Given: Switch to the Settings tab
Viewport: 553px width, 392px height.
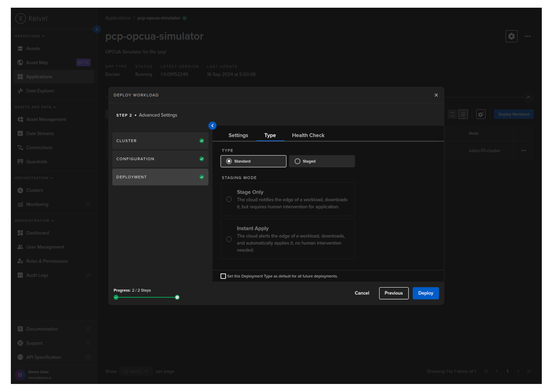Looking at the screenshot, I should click(x=238, y=135).
